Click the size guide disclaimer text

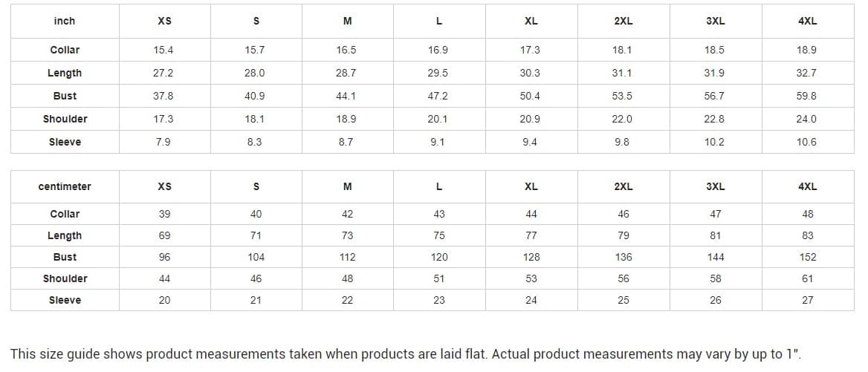(406, 354)
